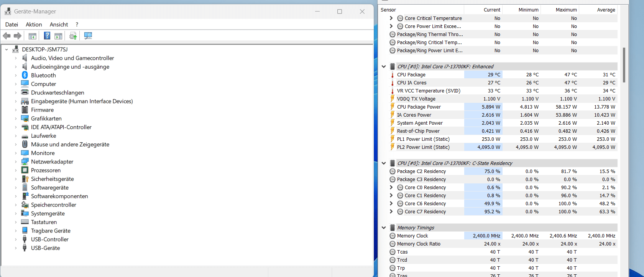This screenshot has height=277, width=644.
Task: Select the IDE ATA/ATAPI-Controller tree item
Action: [61, 127]
